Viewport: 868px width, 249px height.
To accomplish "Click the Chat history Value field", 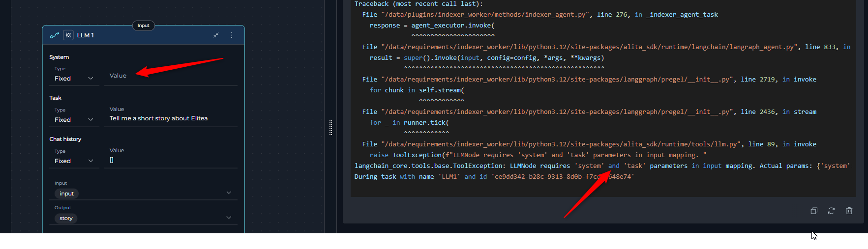I will 170,160.
